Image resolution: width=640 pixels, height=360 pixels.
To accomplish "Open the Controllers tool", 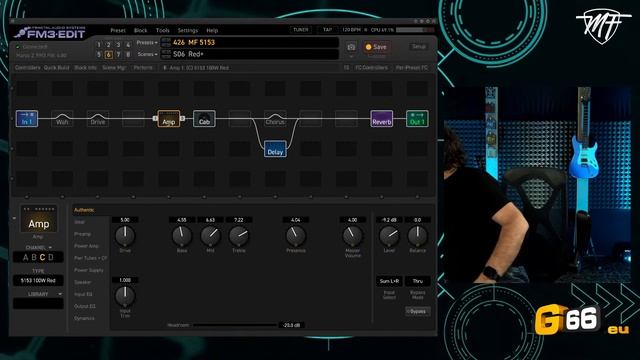I will pyautogui.click(x=28, y=67).
